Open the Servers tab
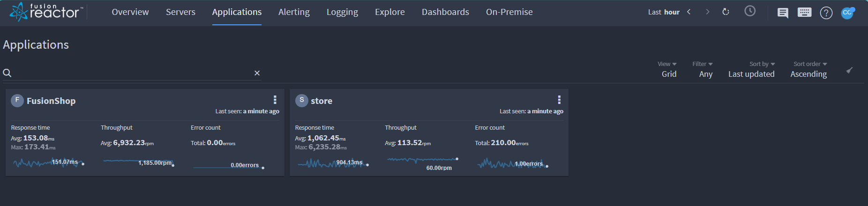This screenshot has height=206, width=868. [x=180, y=12]
